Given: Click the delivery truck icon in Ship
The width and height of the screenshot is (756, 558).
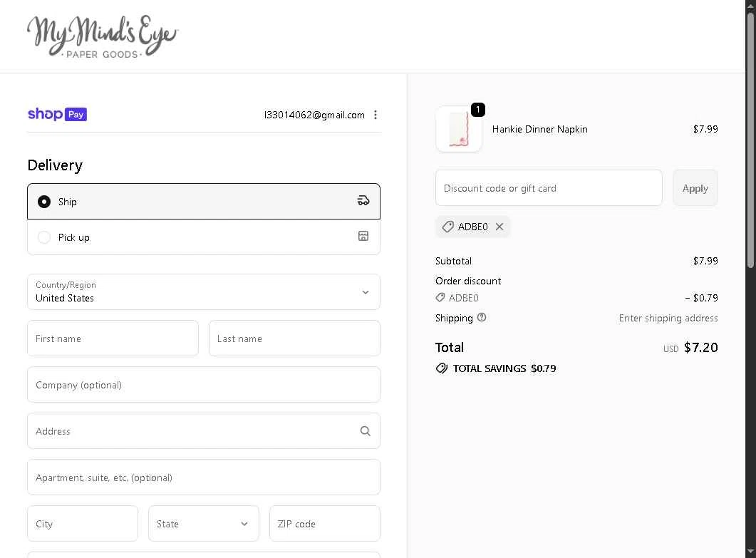Looking at the screenshot, I should 363,201.
